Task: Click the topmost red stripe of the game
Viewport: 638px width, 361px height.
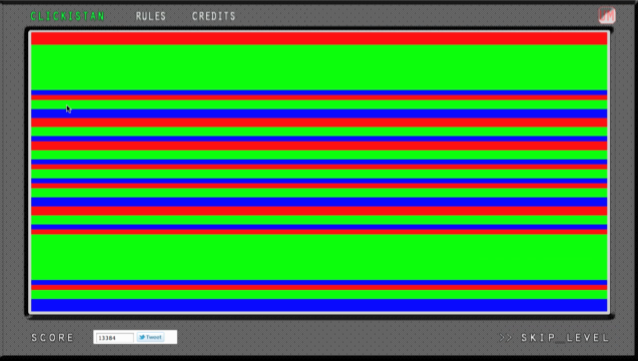Action: click(x=319, y=38)
